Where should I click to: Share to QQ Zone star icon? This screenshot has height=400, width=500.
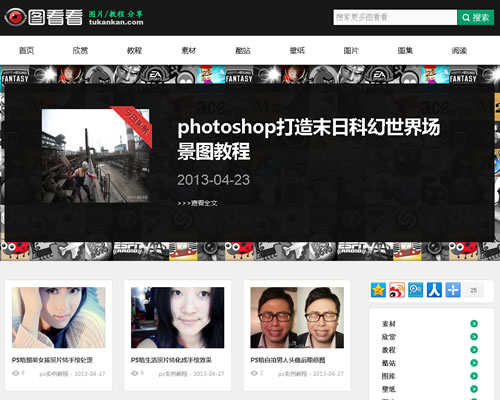pos(378,290)
